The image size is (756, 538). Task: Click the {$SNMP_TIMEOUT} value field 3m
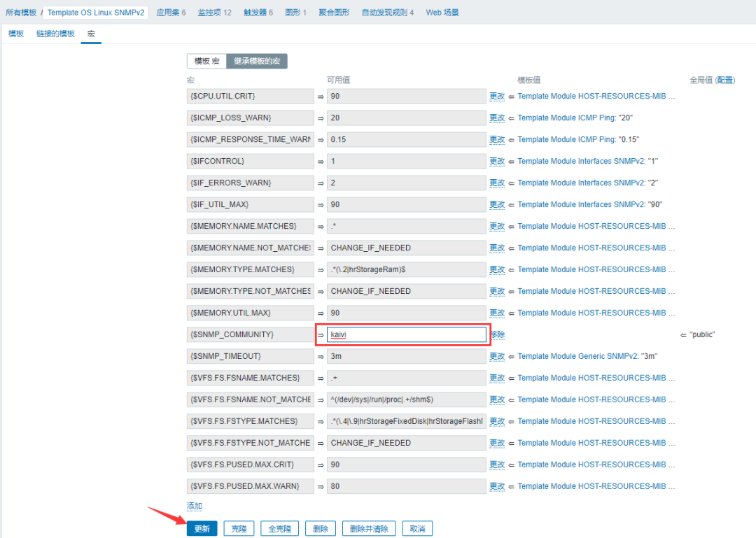tap(407, 356)
